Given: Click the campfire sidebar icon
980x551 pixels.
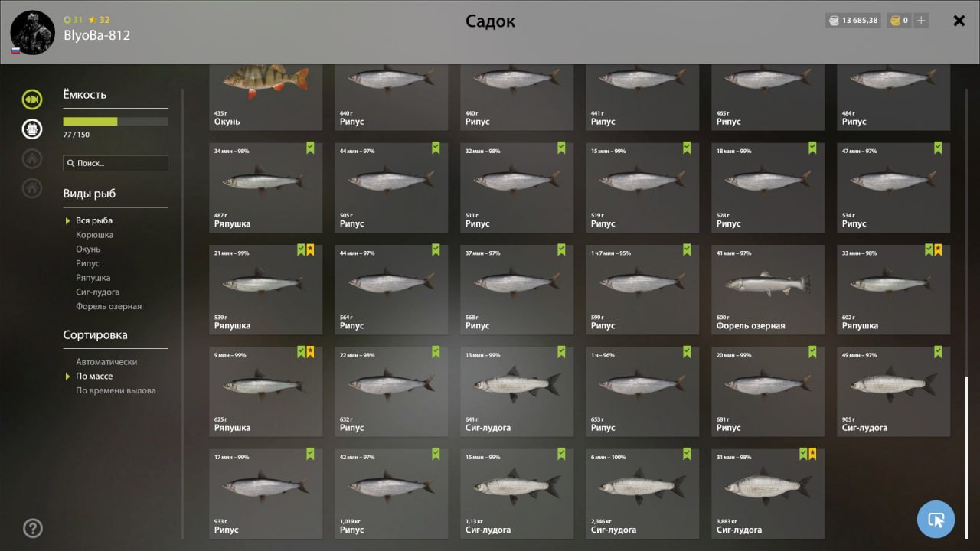Looking at the screenshot, I should point(32,158).
